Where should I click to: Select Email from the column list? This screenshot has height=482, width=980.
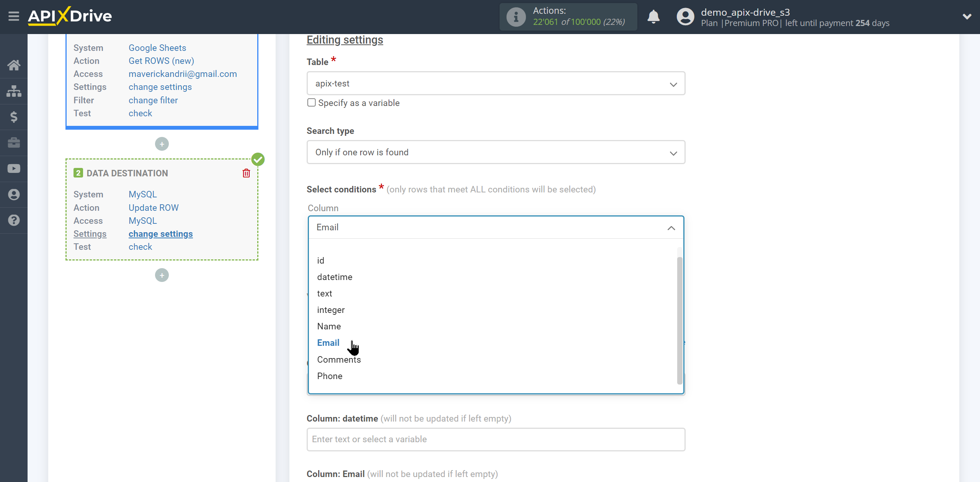point(328,342)
